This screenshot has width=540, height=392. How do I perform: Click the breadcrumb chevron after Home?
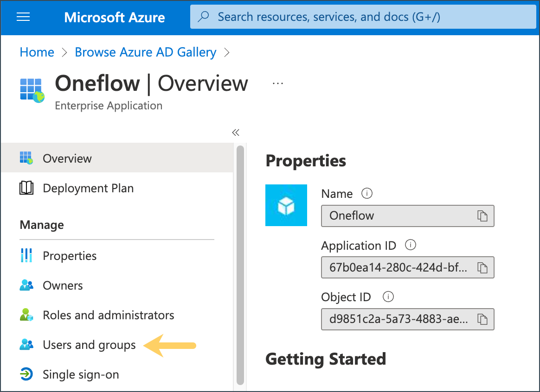(x=64, y=53)
